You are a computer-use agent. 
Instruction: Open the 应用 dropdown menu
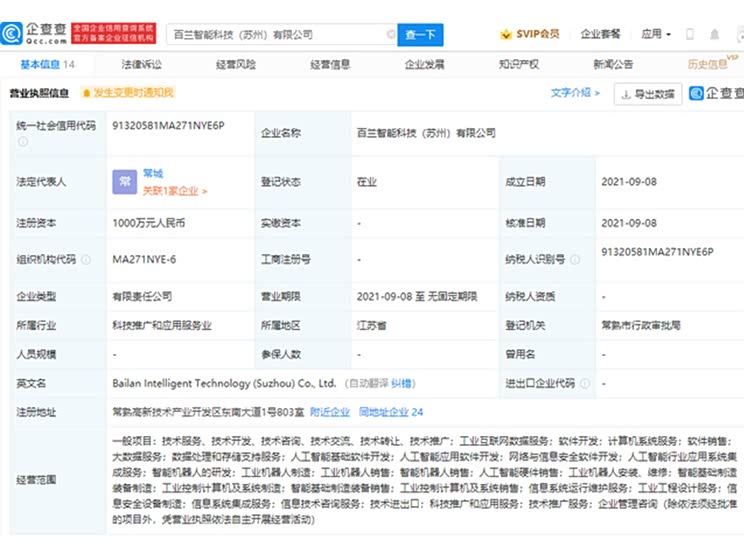[x=656, y=34]
